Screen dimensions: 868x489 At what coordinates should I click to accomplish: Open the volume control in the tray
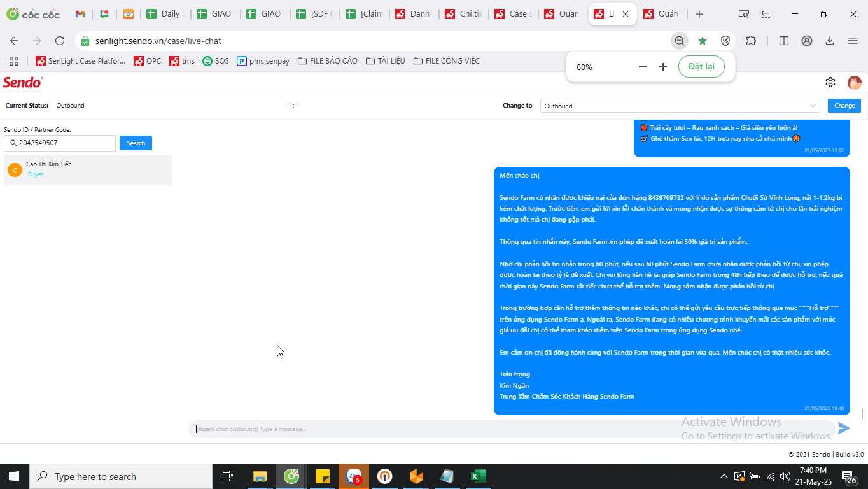(x=785, y=476)
